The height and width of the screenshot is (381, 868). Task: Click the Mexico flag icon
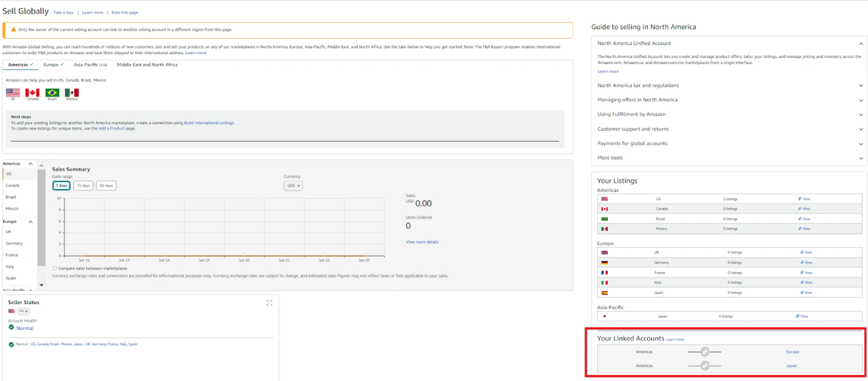72,92
